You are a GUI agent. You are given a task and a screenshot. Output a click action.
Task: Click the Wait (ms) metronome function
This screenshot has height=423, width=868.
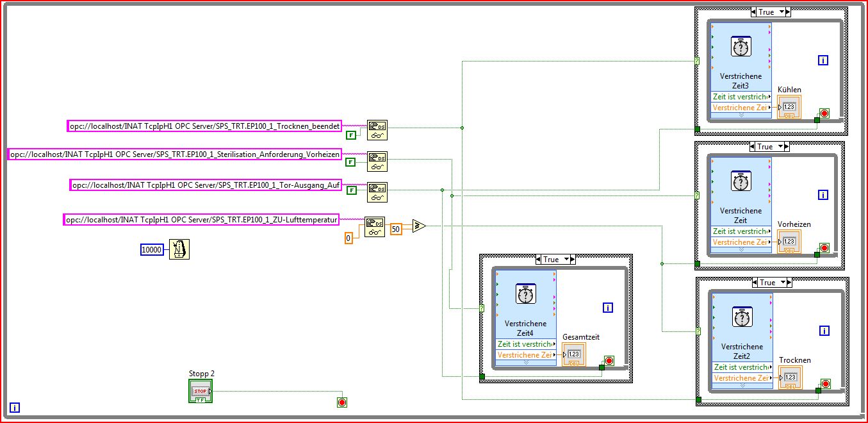point(179,249)
